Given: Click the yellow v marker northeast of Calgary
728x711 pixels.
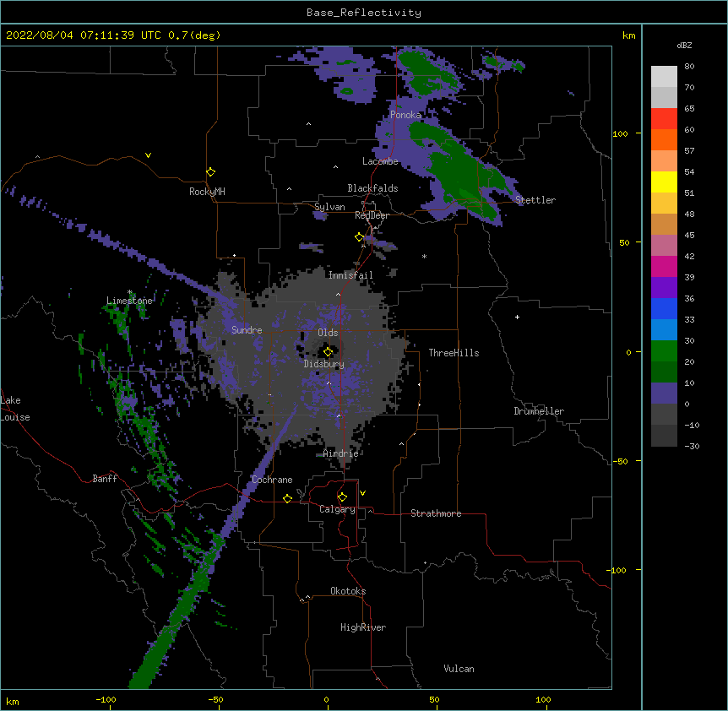Looking at the screenshot, I should coord(362,493).
